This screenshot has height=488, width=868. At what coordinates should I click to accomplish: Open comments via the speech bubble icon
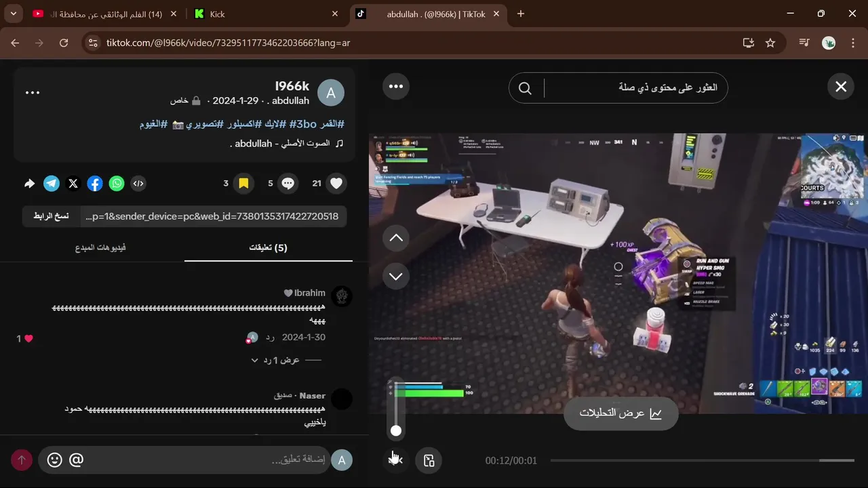[288, 183]
